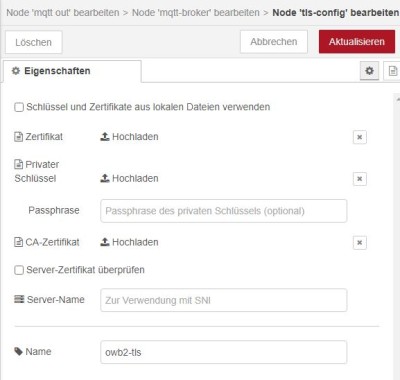Image resolution: width=400 pixels, height=380 pixels.
Task: Clear the CA-Zertifikat file with x button
Action: pos(360,243)
